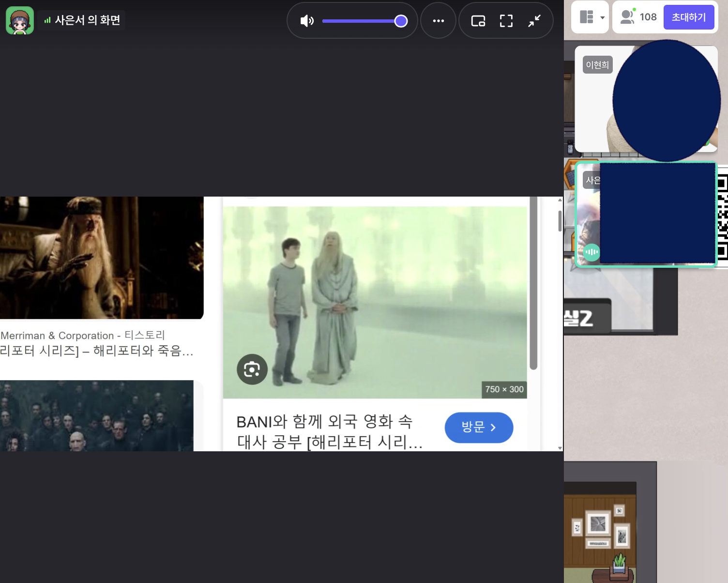Open the 해리포터와 죽음 result title

point(97,351)
